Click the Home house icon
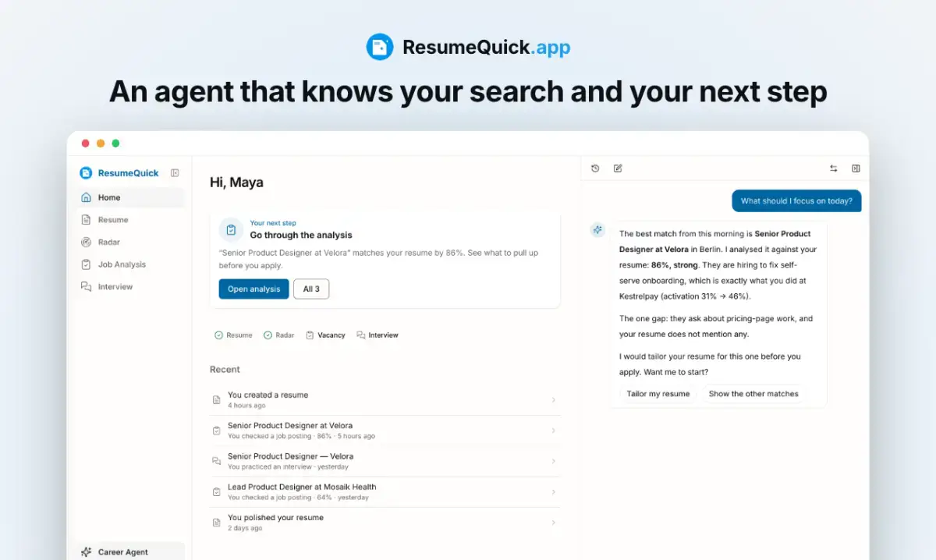This screenshot has width=936, height=560. click(87, 197)
